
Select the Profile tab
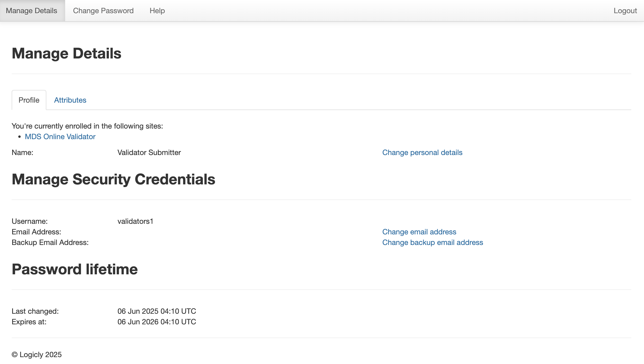click(29, 100)
